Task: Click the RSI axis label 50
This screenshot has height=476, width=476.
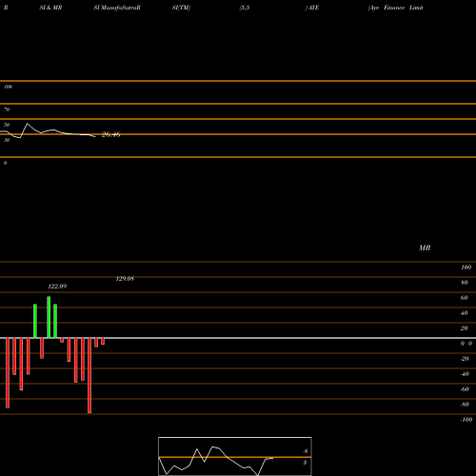Action: coord(7,125)
